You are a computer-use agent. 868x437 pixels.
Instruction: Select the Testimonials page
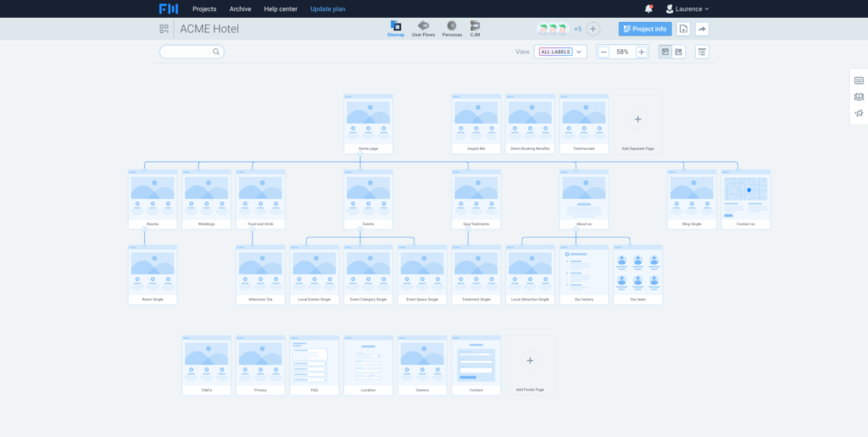click(x=583, y=124)
